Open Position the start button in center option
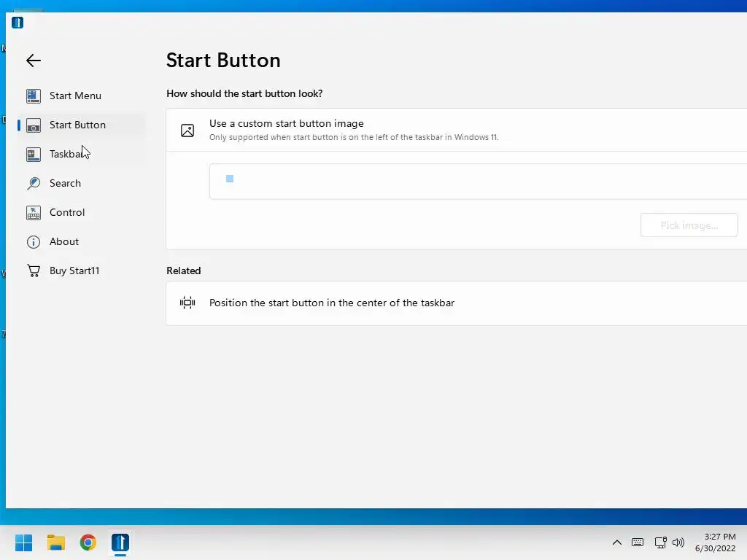The height and width of the screenshot is (560, 747). pos(457,303)
